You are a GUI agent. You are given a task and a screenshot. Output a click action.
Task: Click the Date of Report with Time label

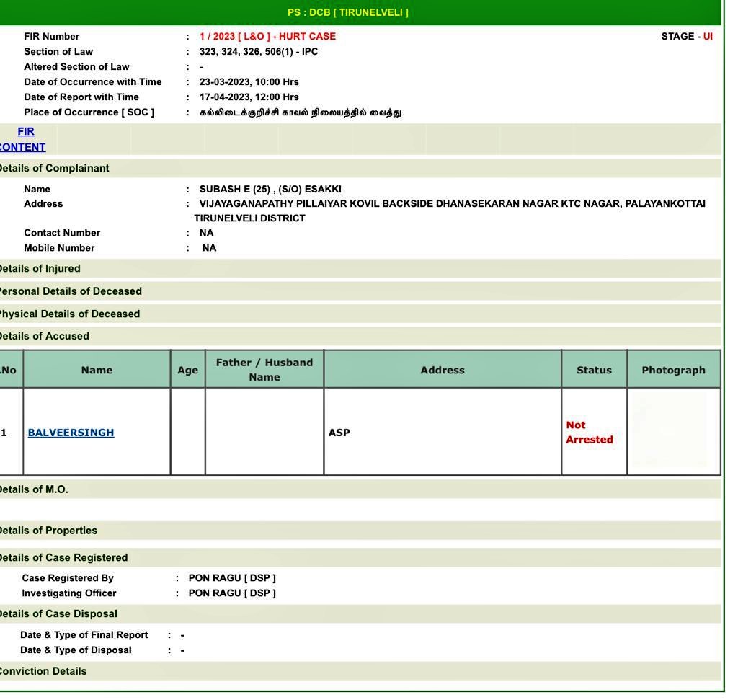[x=81, y=97]
